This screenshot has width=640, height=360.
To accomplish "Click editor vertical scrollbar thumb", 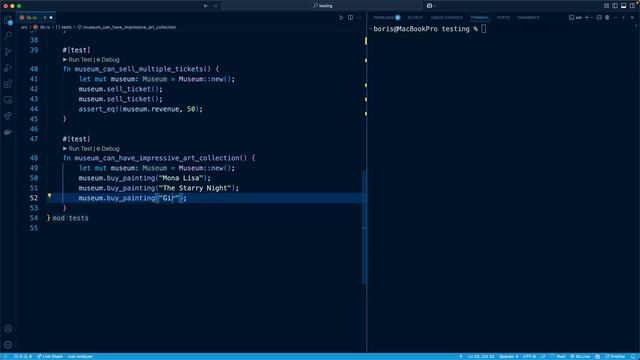I will click(x=364, y=227).
